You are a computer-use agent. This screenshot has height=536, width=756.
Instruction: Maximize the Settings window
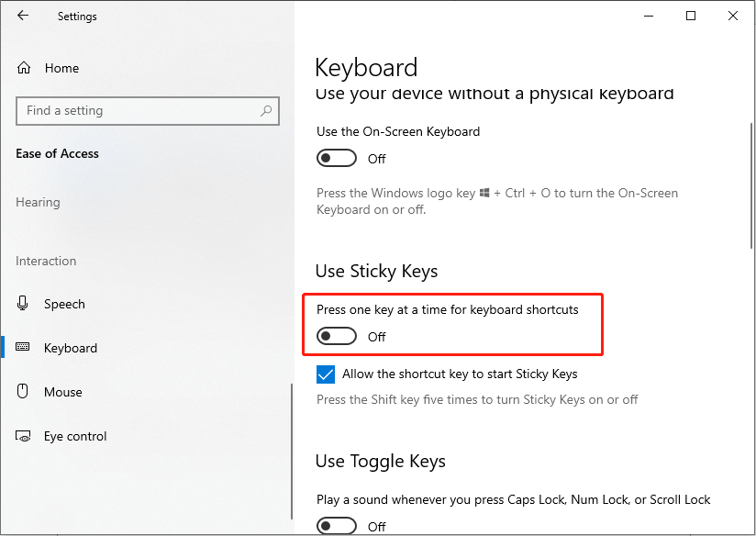point(691,16)
